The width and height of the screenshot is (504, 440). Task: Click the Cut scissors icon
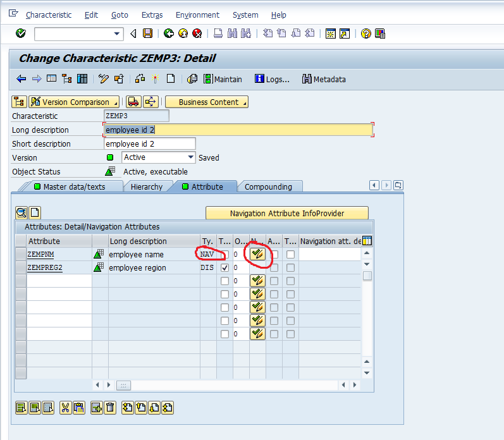(x=65, y=408)
